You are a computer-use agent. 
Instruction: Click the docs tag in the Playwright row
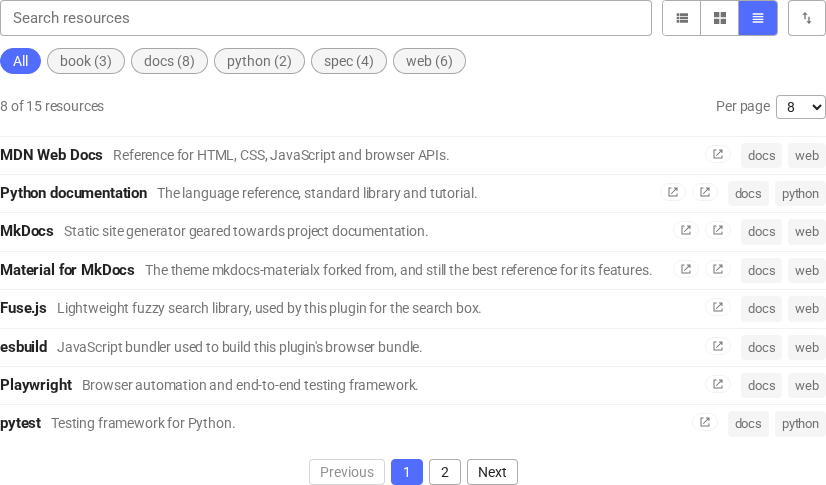pos(761,385)
